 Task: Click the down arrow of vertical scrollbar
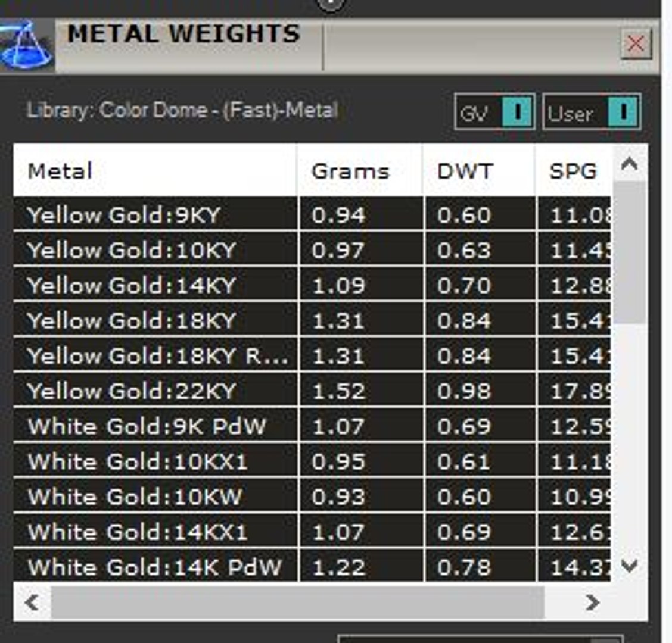click(629, 566)
